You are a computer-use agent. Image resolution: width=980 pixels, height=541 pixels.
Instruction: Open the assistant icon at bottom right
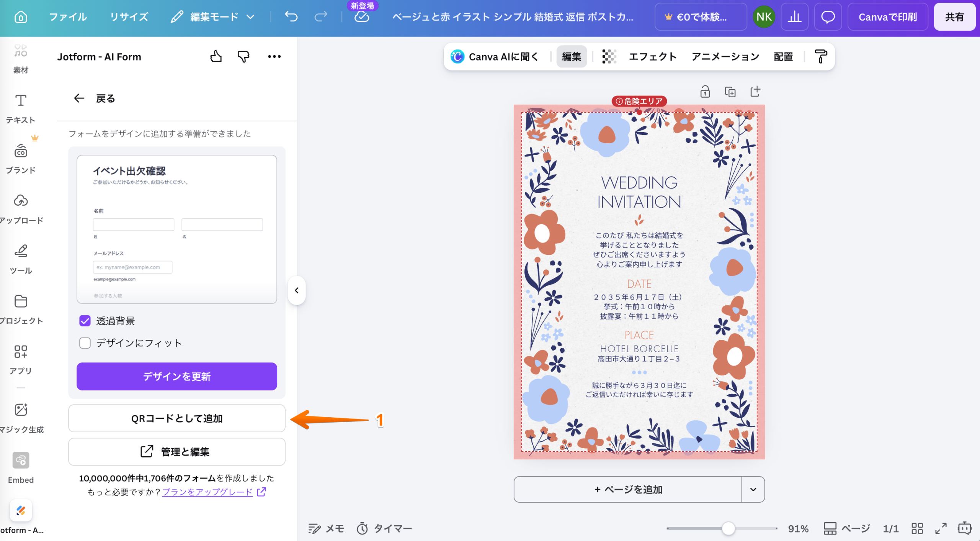pyautogui.click(x=965, y=529)
